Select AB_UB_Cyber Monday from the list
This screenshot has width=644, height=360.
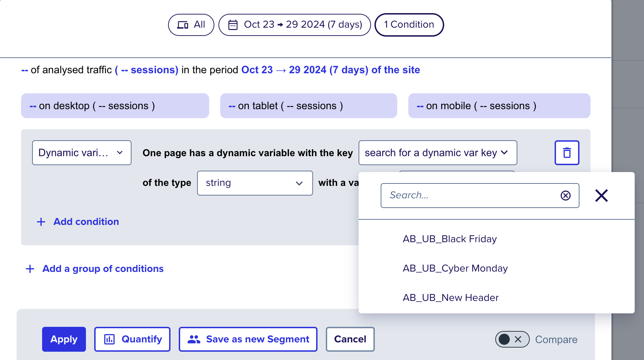455,268
